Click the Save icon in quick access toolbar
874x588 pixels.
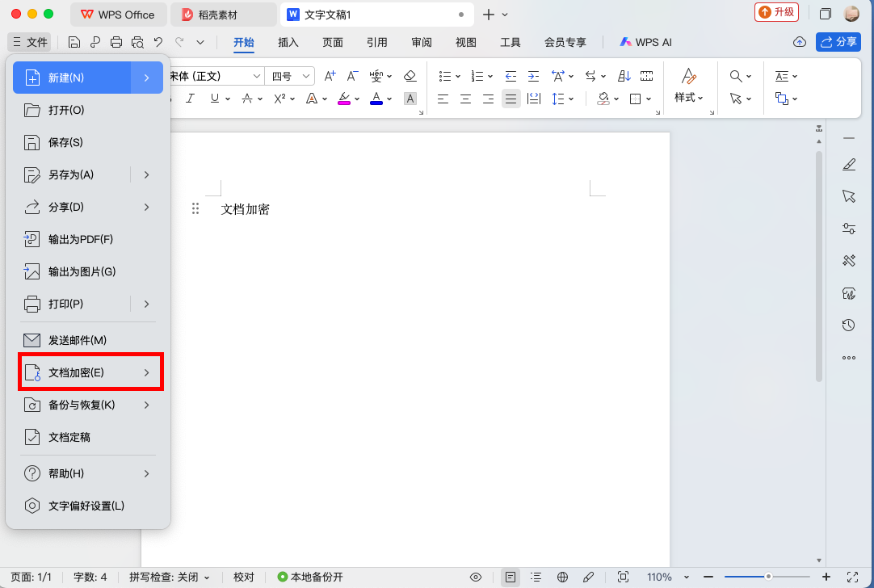73,41
